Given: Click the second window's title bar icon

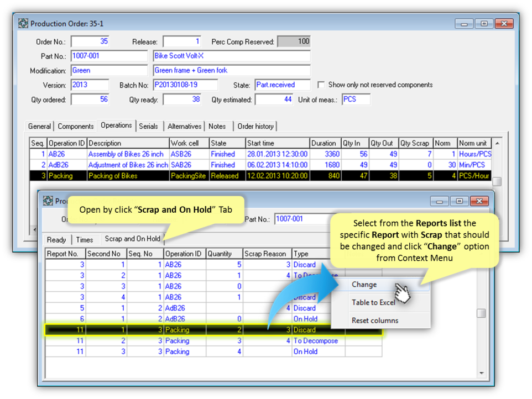Looking at the screenshot, I should [x=48, y=201].
